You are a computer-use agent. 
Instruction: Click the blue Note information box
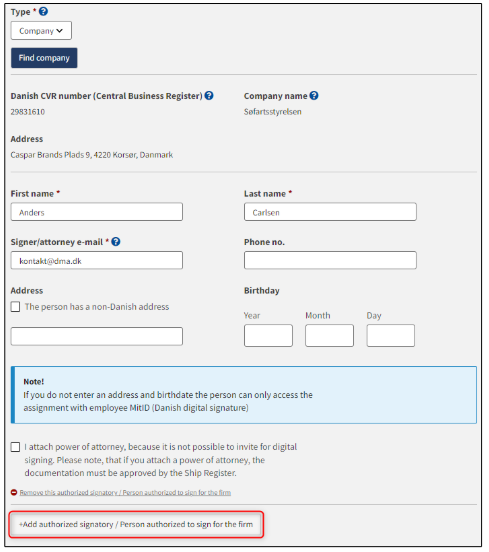click(x=244, y=395)
